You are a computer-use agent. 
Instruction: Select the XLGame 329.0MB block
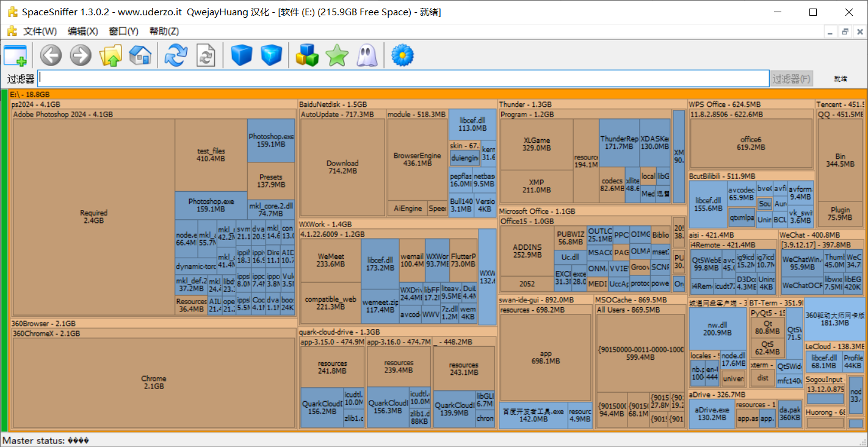(537, 144)
